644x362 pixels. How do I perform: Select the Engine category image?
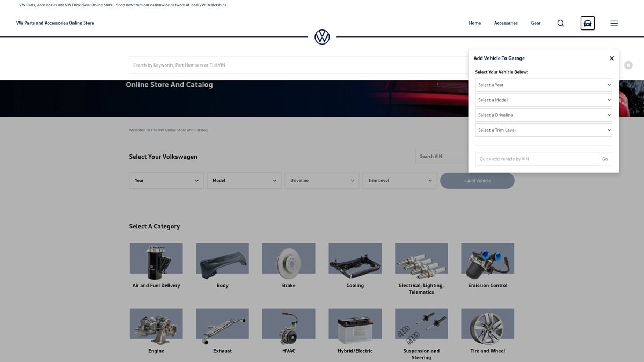(156, 326)
